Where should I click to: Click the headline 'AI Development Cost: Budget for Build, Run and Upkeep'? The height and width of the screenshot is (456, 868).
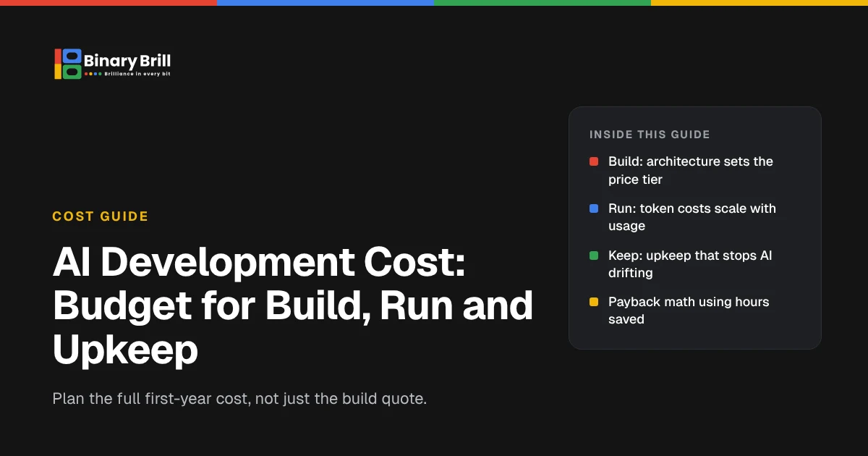tap(293, 307)
